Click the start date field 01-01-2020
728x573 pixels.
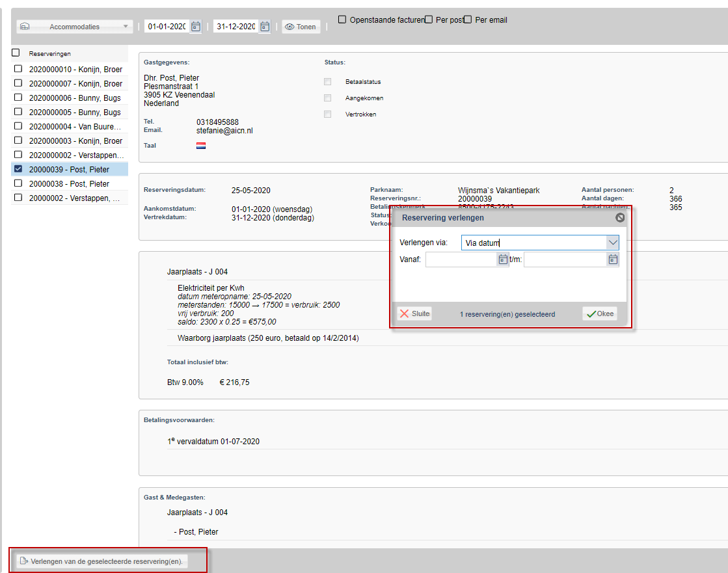pyautogui.click(x=167, y=27)
